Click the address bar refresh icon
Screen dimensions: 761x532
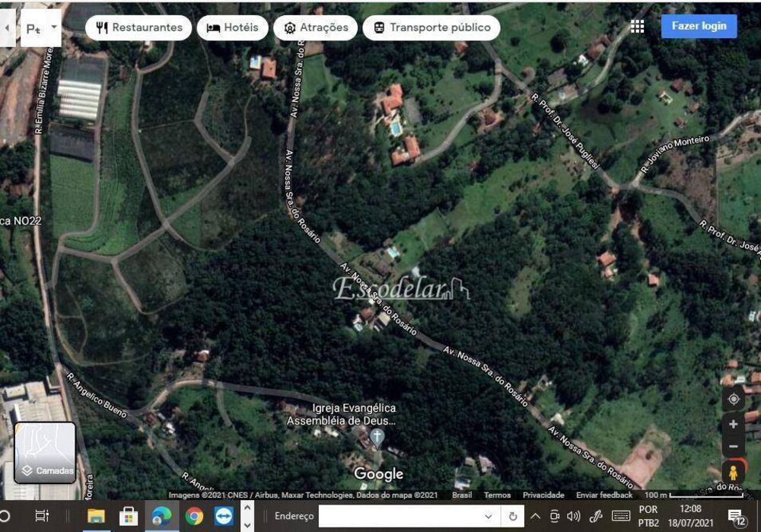point(512,517)
